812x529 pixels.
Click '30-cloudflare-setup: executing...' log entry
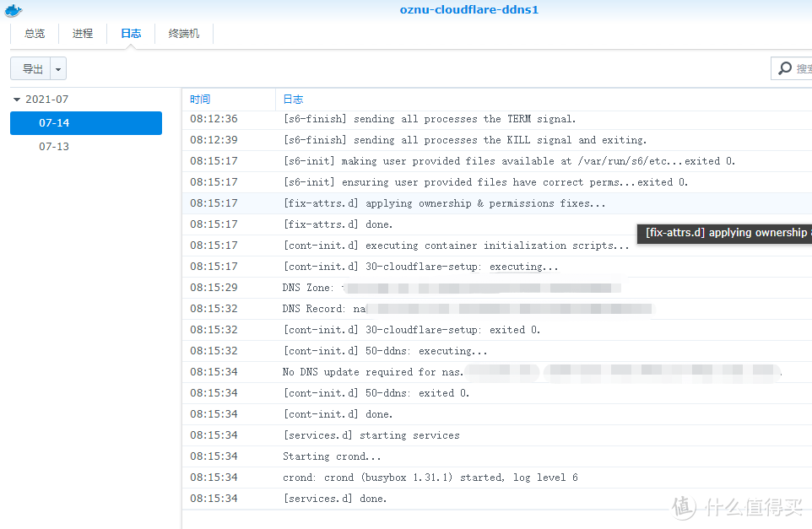[x=497, y=267]
